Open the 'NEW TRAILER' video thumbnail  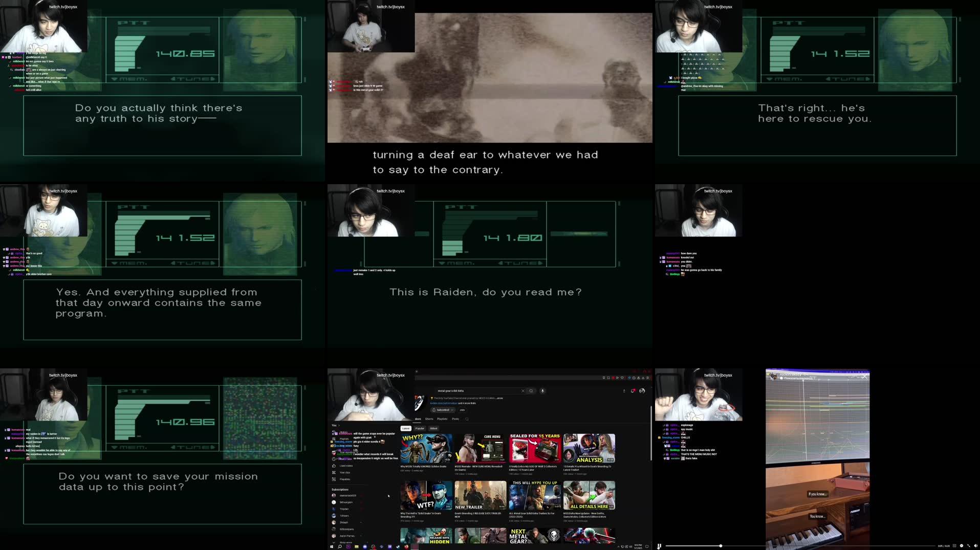pyautogui.click(x=481, y=495)
